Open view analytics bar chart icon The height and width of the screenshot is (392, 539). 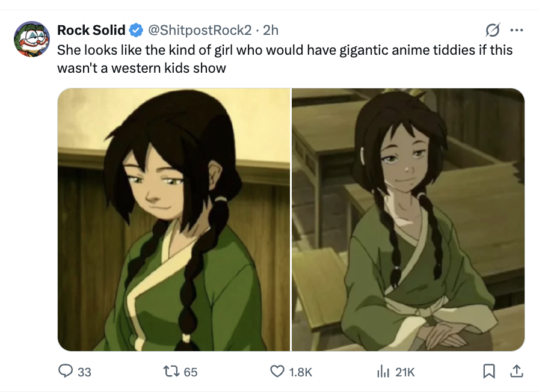click(383, 372)
